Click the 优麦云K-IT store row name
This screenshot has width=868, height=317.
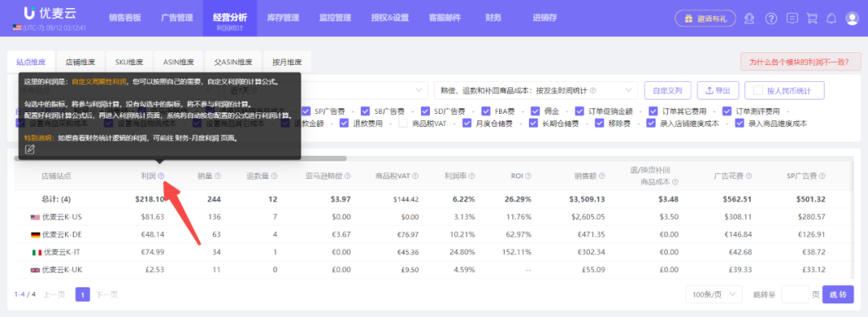pos(62,252)
